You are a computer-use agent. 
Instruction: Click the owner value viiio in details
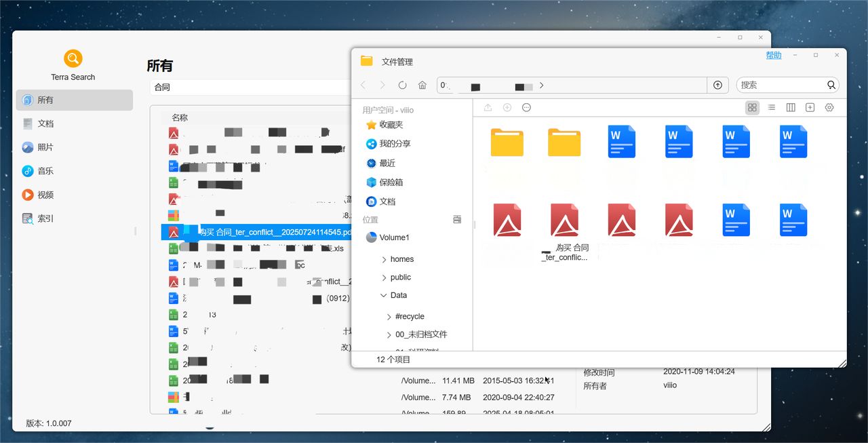(x=670, y=385)
